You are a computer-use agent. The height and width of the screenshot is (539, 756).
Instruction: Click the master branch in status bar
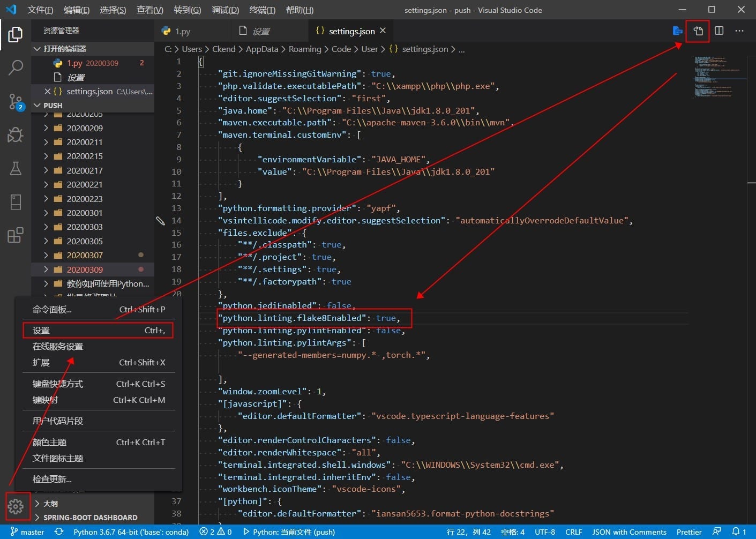point(27,532)
